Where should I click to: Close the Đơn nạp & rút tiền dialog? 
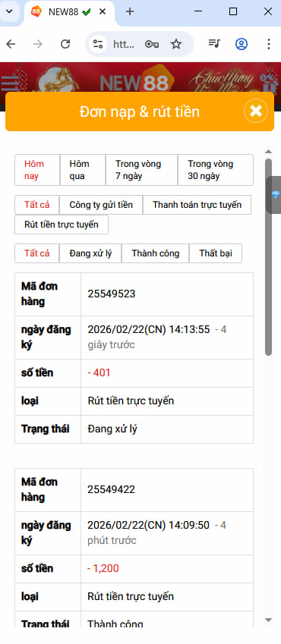[256, 111]
